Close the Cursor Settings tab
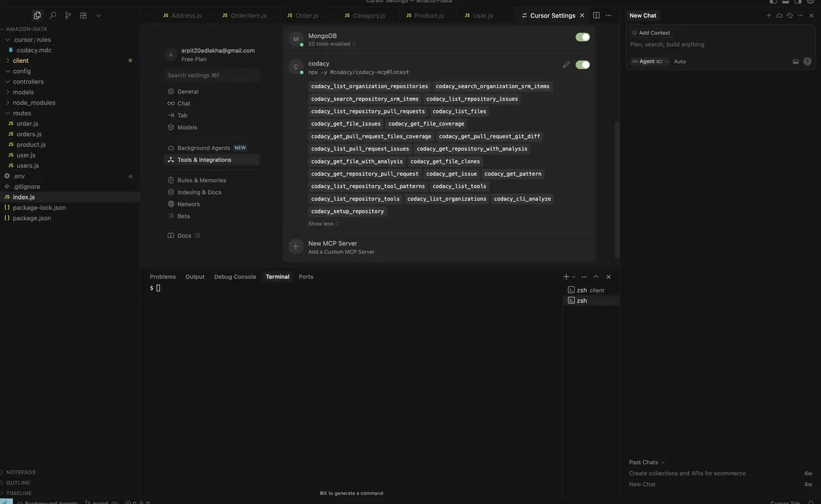The width and height of the screenshot is (821, 504). [x=582, y=15]
